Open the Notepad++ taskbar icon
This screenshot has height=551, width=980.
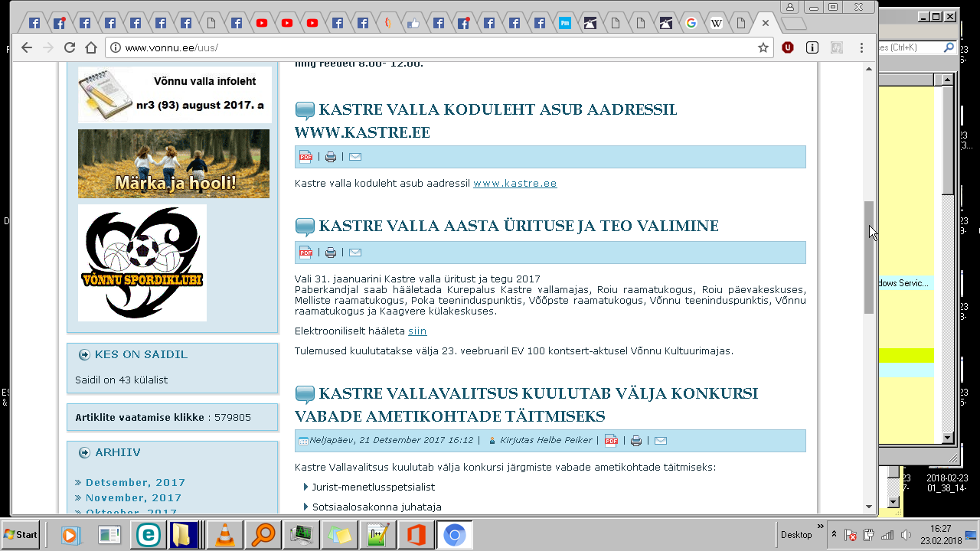pyautogui.click(x=378, y=535)
